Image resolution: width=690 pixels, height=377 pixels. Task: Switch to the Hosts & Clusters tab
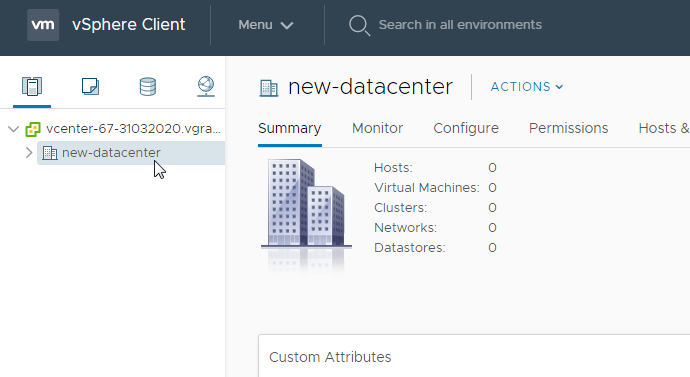[664, 128]
